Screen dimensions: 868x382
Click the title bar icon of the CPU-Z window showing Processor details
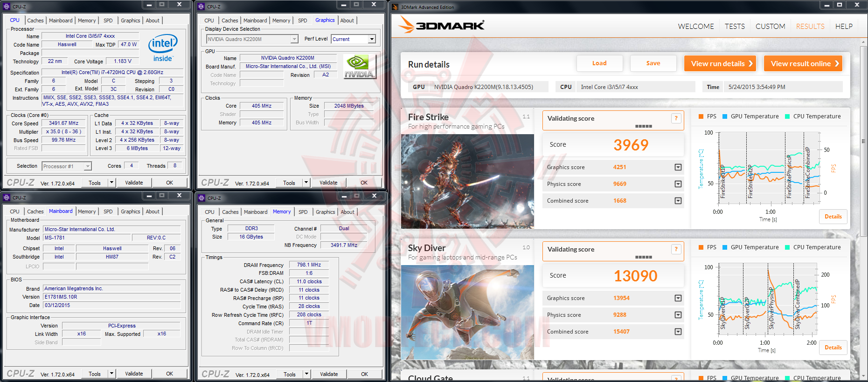pos(7,7)
